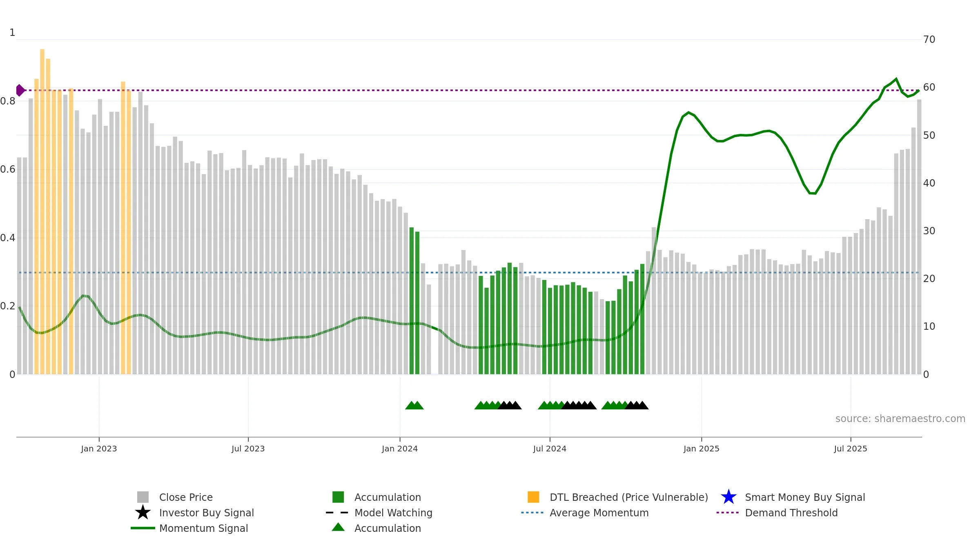
Task: Click the black Investor Buy Signal star
Action: pos(143,513)
